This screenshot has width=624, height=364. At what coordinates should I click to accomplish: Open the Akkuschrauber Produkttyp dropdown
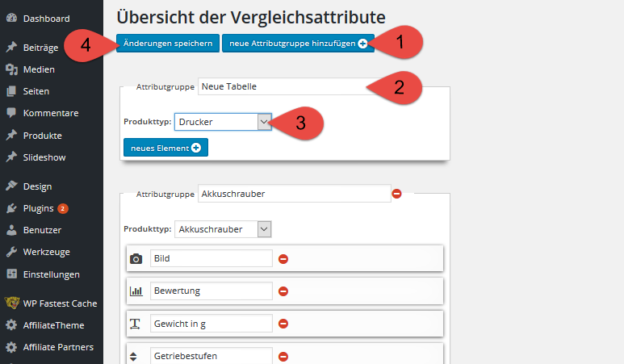click(223, 229)
